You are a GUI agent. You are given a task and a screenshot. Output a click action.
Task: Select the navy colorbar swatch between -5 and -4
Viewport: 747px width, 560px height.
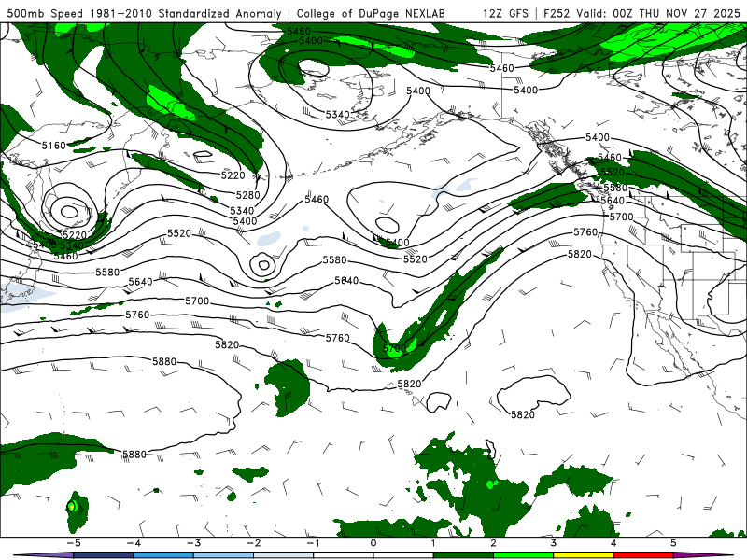pos(104,555)
